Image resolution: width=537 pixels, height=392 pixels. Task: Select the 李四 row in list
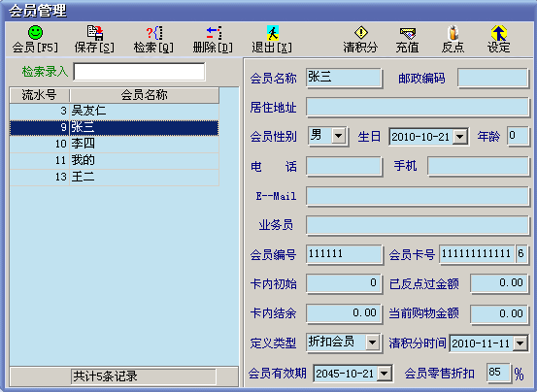(x=114, y=144)
